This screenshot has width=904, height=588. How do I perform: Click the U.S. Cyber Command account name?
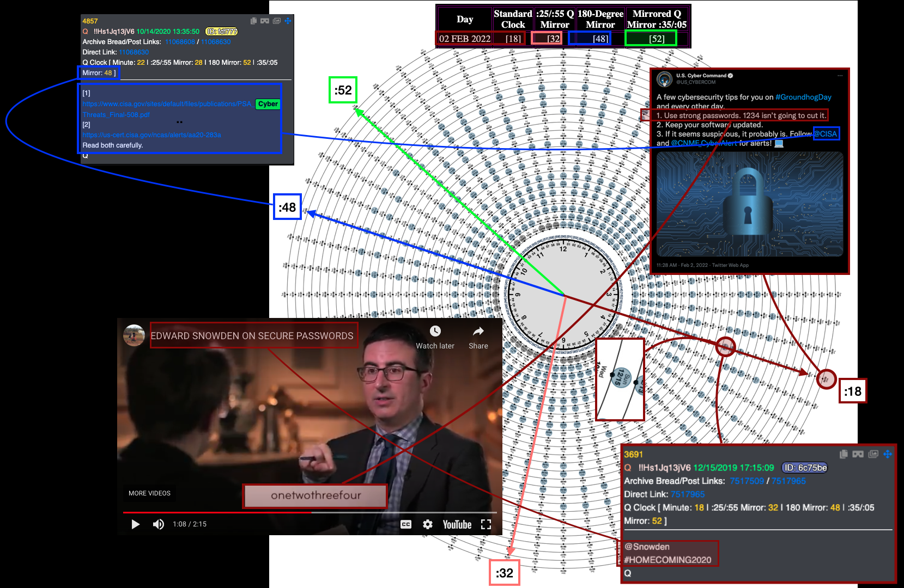click(701, 76)
